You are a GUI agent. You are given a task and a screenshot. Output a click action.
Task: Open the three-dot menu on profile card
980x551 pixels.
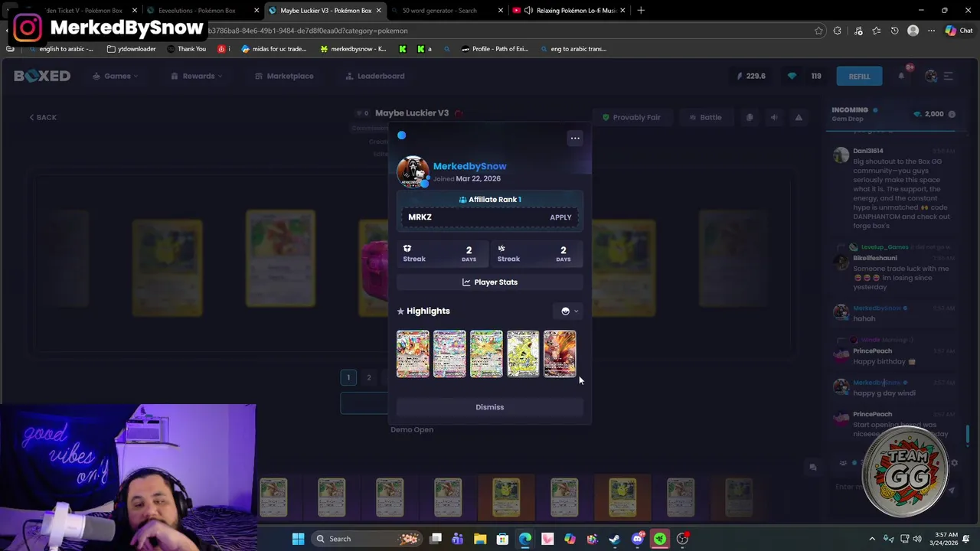pyautogui.click(x=575, y=138)
